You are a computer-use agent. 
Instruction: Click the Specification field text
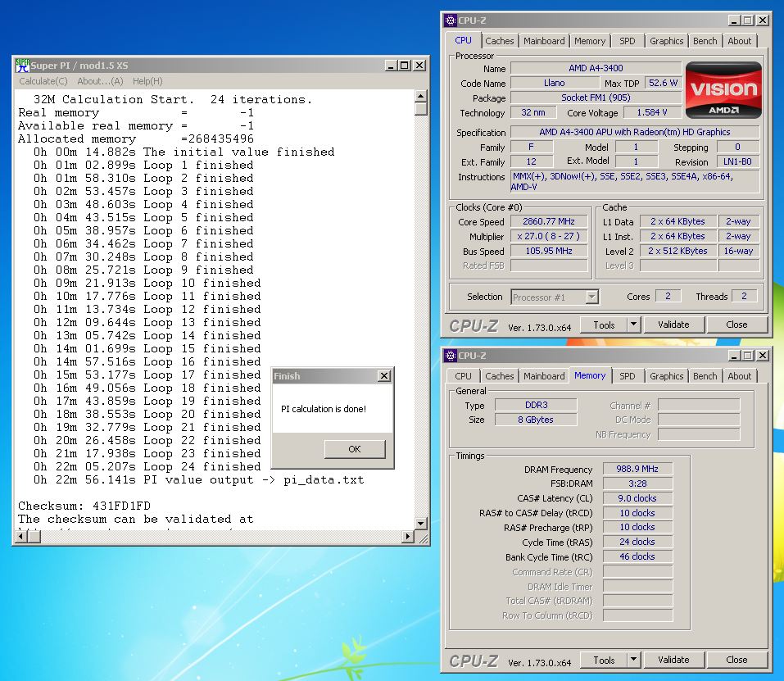point(635,132)
